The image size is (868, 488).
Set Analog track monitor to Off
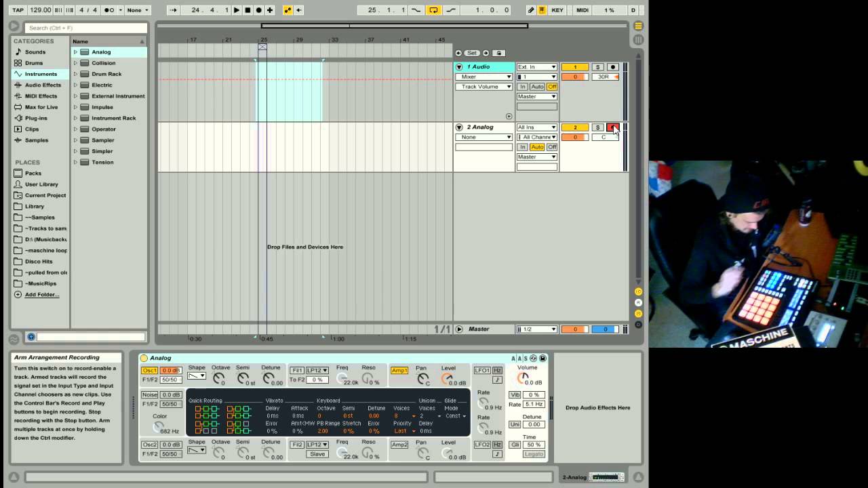click(x=552, y=147)
